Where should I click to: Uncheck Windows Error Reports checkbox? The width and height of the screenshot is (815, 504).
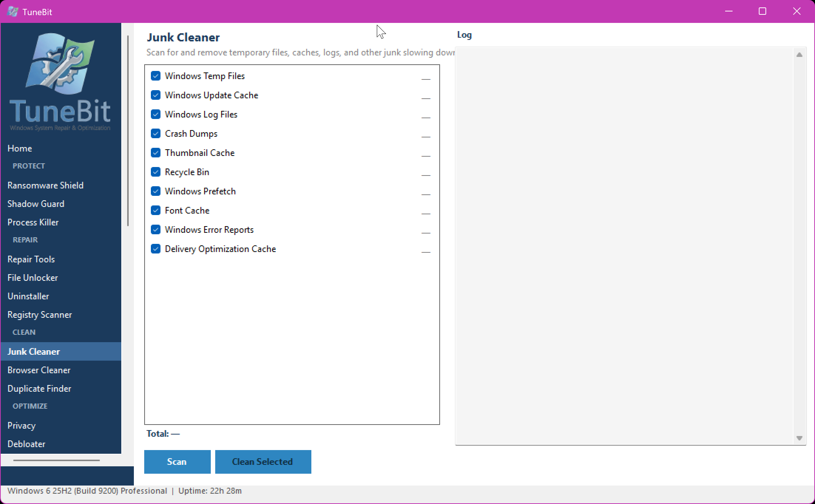click(x=156, y=230)
